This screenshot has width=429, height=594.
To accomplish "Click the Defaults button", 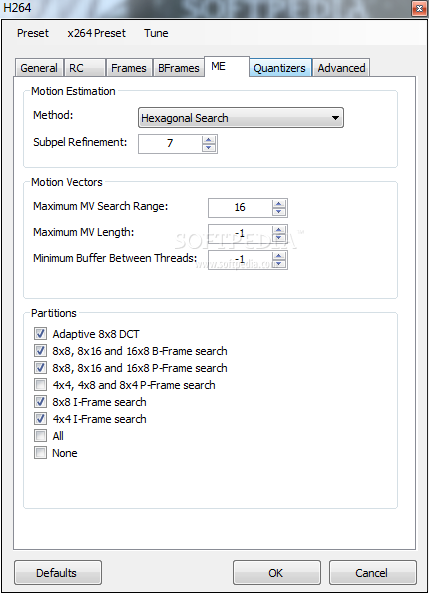I will 58,572.
